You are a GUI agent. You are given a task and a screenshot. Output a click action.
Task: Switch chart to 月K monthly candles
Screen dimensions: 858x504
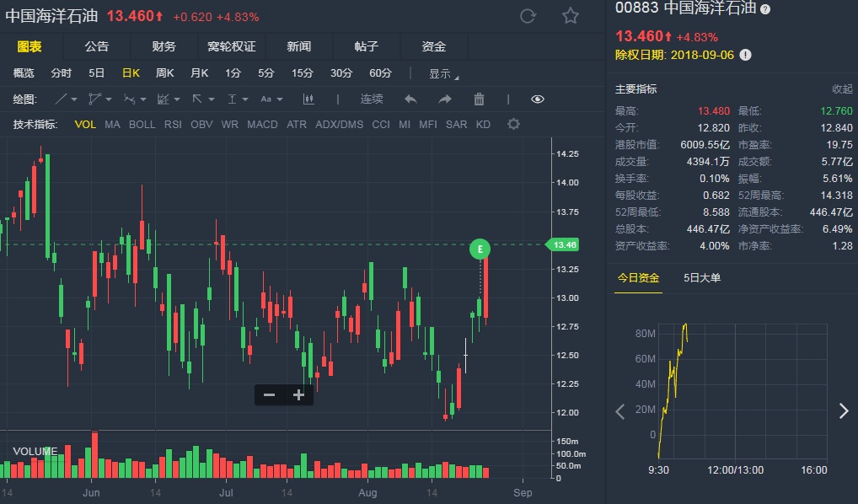pyautogui.click(x=199, y=72)
